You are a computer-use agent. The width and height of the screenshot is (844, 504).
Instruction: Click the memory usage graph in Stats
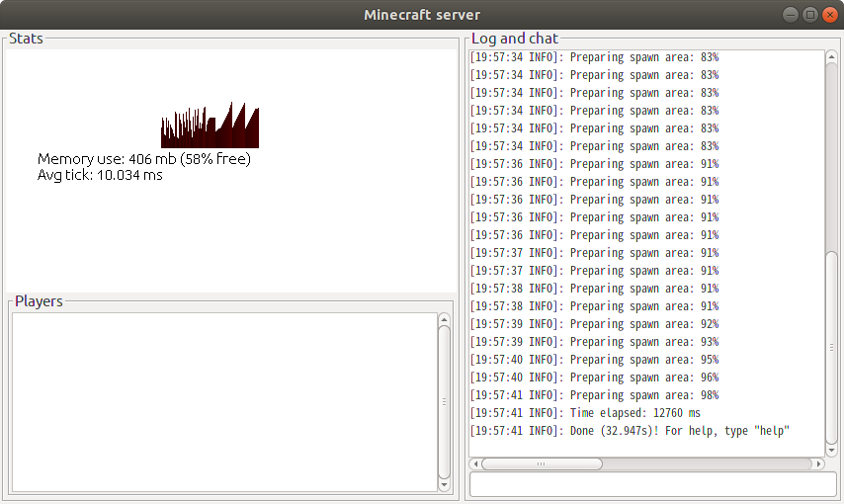pyautogui.click(x=210, y=125)
